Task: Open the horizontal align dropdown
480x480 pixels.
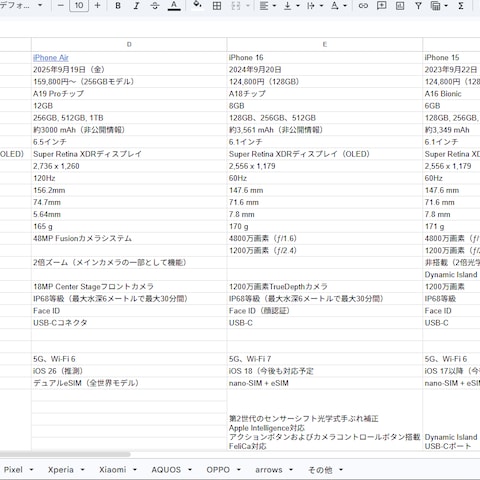Action: (268, 6)
